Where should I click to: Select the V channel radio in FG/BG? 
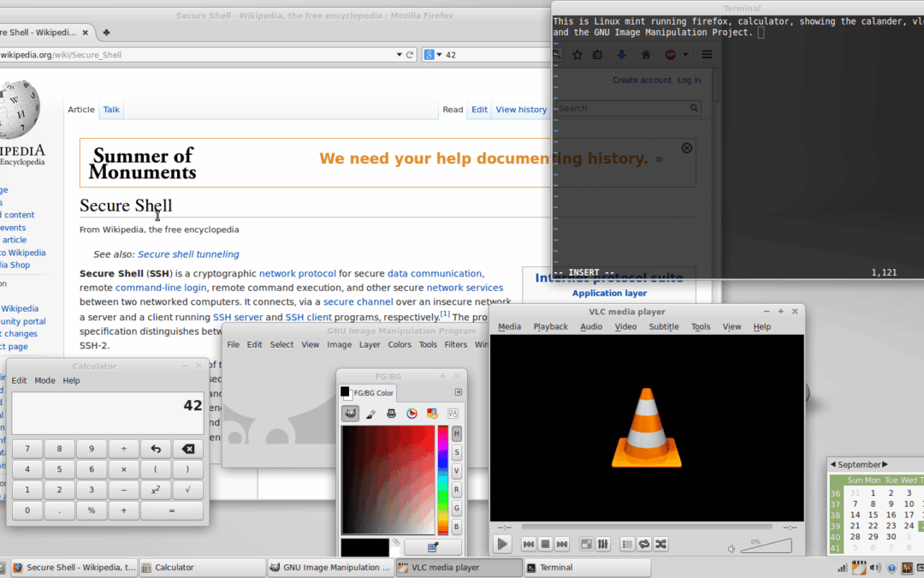(457, 471)
